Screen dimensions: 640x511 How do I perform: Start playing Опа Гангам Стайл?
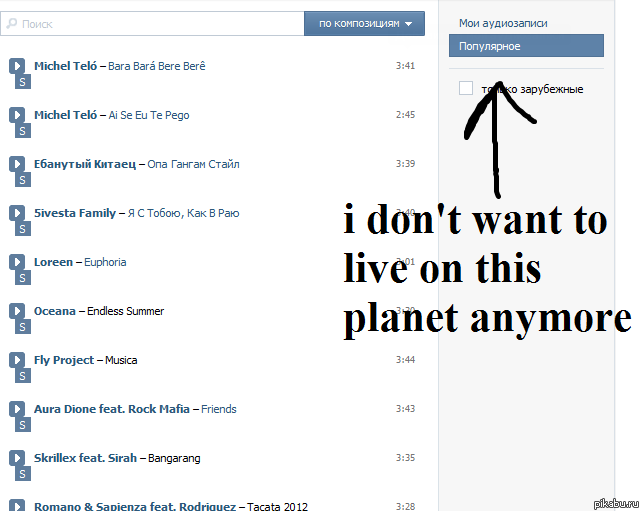pos(17,164)
